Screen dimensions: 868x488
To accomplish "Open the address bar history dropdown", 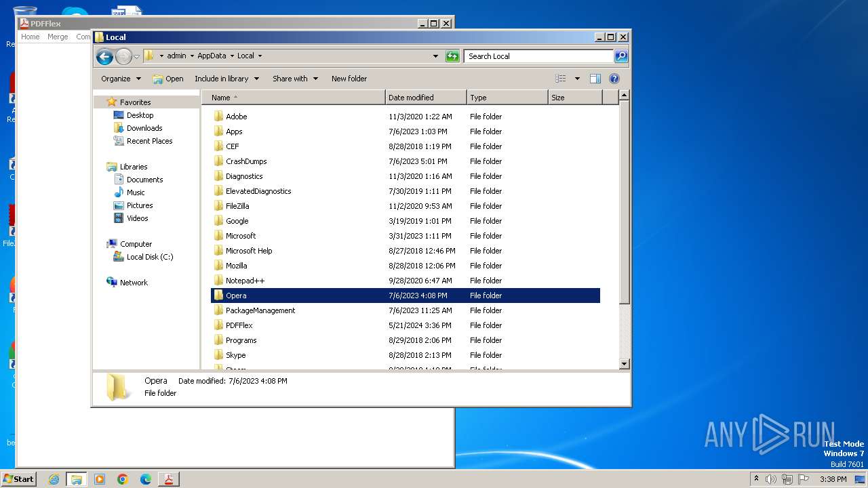I will 435,56.
